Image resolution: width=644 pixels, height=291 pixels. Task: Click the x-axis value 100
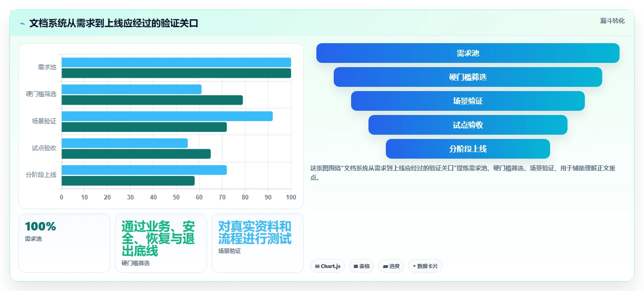(291, 197)
